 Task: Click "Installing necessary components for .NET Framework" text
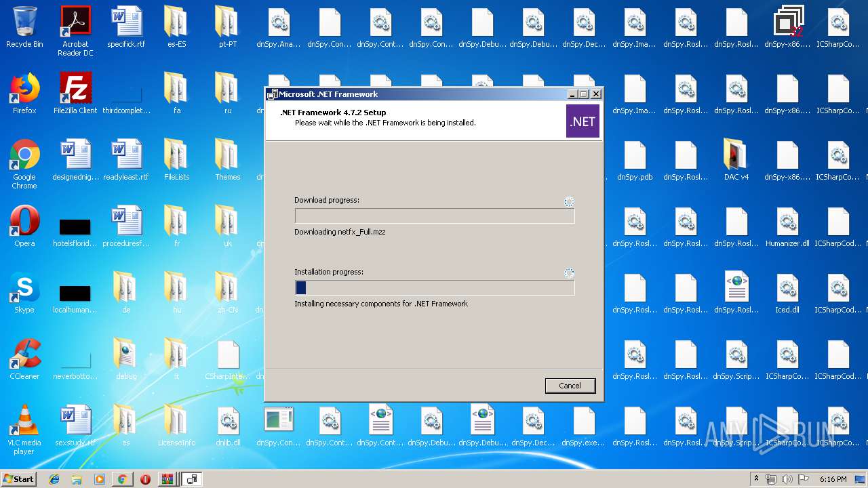[381, 304]
